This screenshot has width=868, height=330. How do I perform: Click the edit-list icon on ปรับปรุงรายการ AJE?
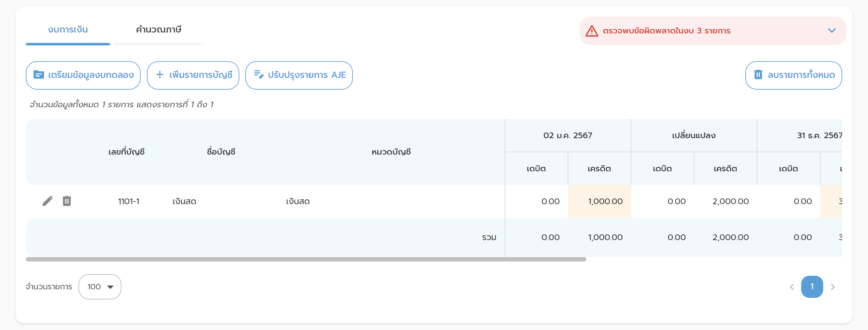[259, 74]
